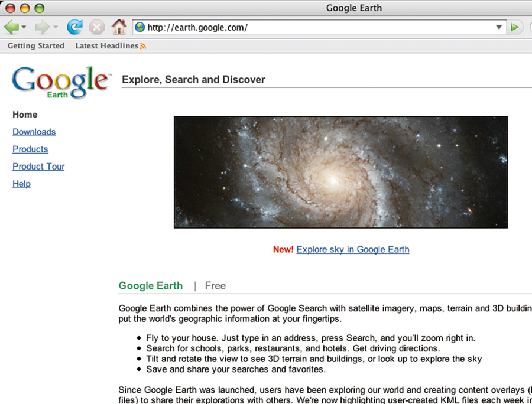The height and width of the screenshot is (404, 532).
Task: Click the Stop loading icon
Action: click(x=97, y=27)
